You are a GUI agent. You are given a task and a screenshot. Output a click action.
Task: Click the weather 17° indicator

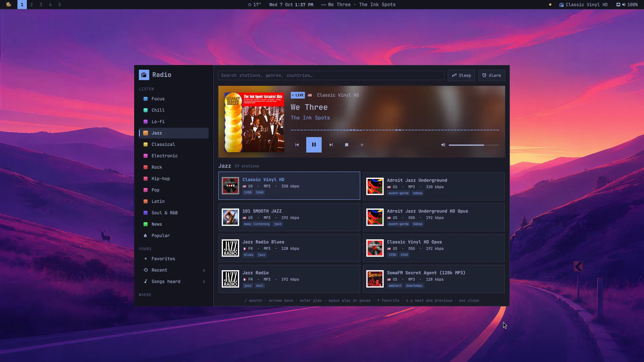pyautogui.click(x=254, y=5)
